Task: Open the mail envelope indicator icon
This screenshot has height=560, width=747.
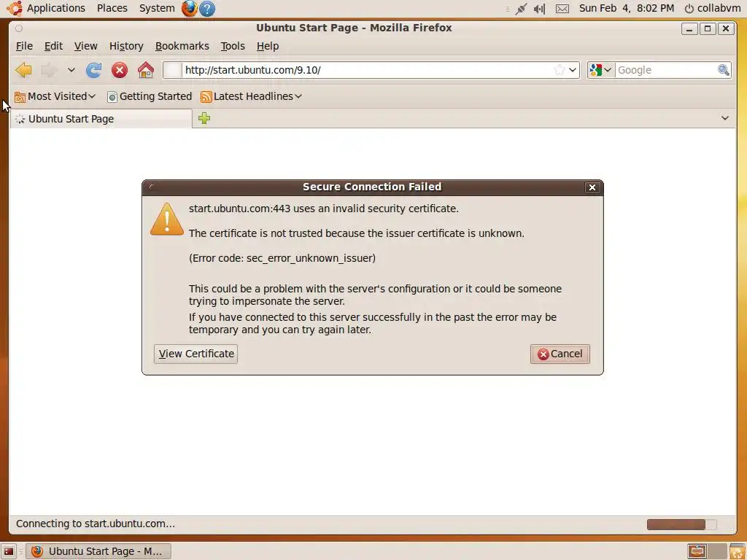Action: pyautogui.click(x=562, y=9)
